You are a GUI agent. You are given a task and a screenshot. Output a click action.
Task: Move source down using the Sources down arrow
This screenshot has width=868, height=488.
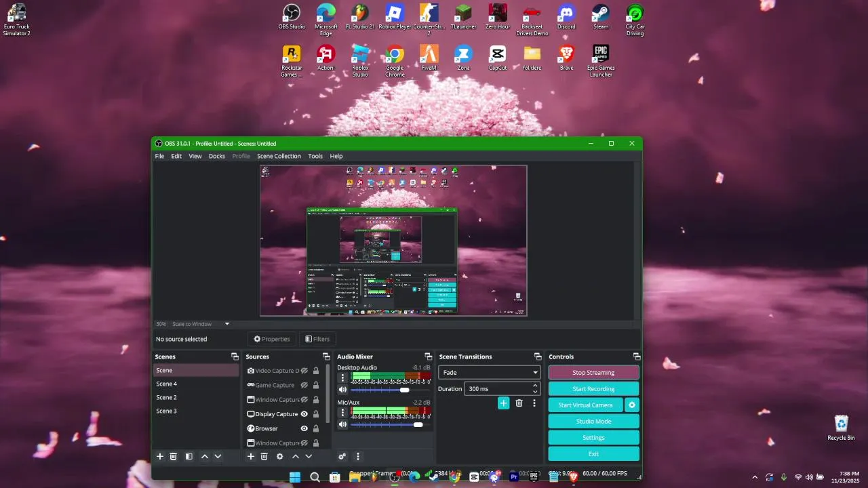[309, 457]
